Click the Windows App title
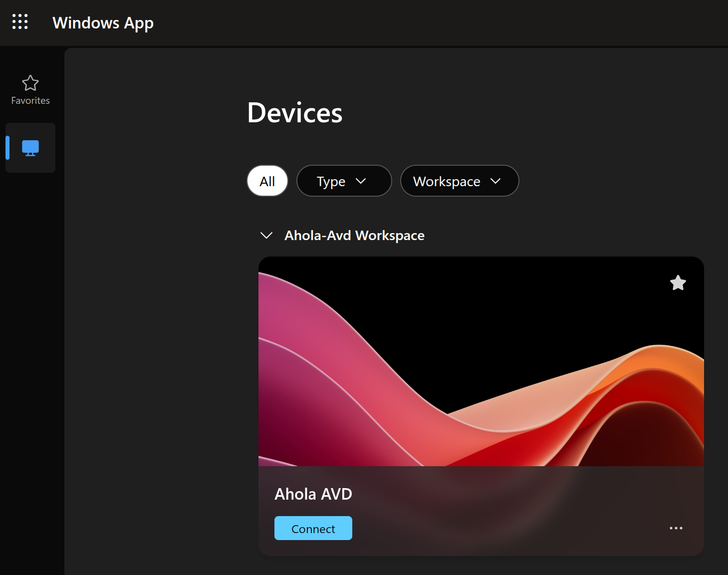 tap(103, 23)
